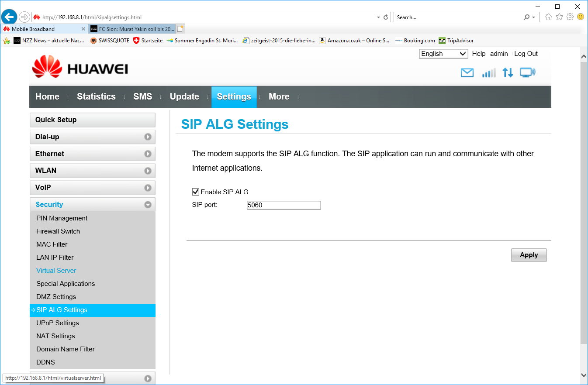The height and width of the screenshot is (385, 588).
Task: Uncheck the Enable SIP ALG checkbox
Action: coord(196,192)
